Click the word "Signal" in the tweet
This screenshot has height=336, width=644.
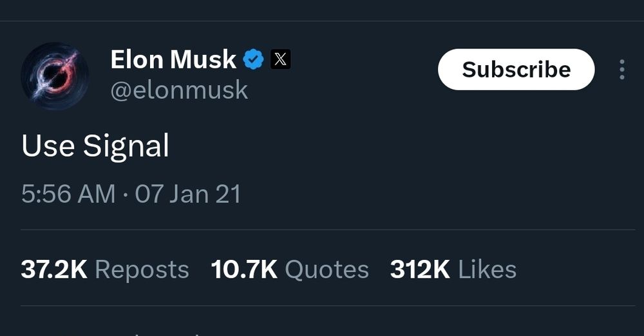(x=126, y=146)
